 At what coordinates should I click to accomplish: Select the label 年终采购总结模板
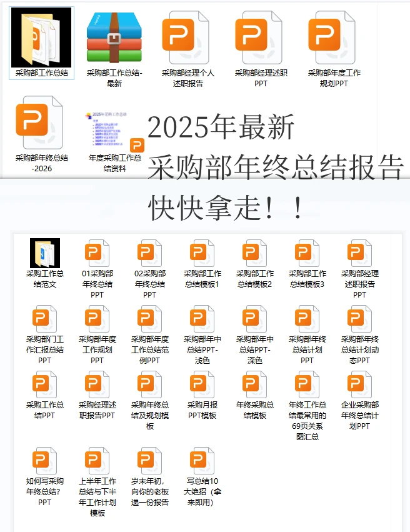click(x=254, y=410)
